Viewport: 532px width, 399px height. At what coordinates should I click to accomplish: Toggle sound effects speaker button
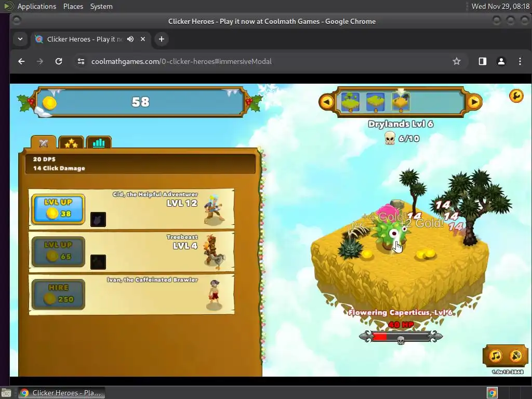pos(516,355)
